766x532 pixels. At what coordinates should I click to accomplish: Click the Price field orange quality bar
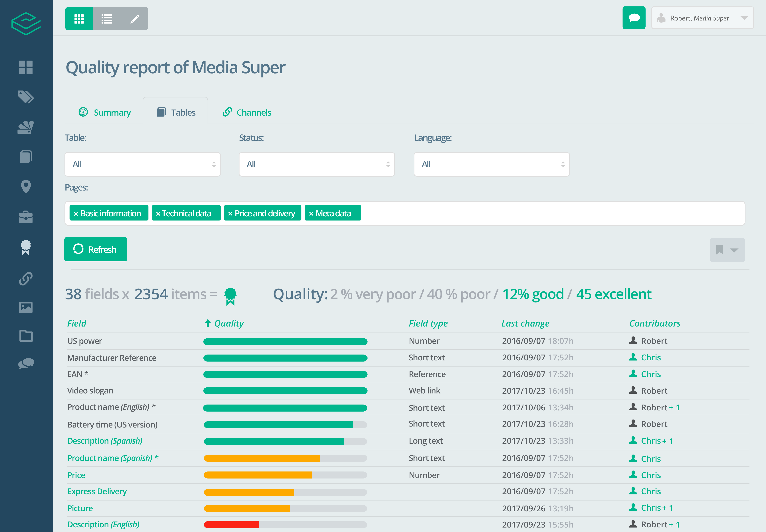pyautogui.click(x=257, y=475)
